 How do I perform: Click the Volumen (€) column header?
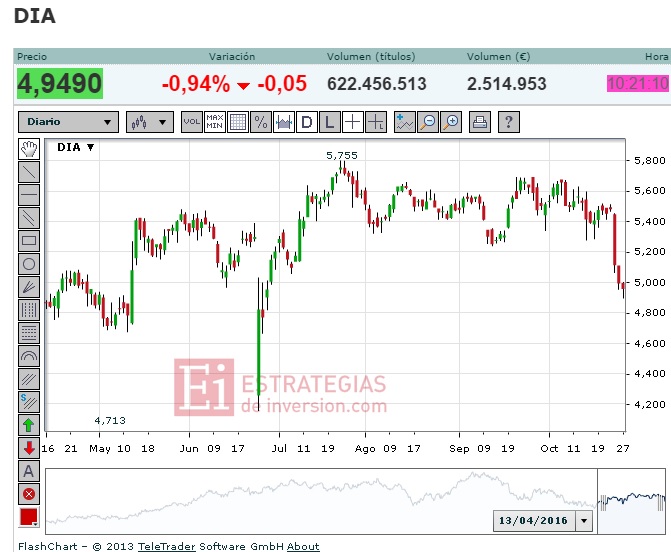pyautogui.click(x=499, y=56)
